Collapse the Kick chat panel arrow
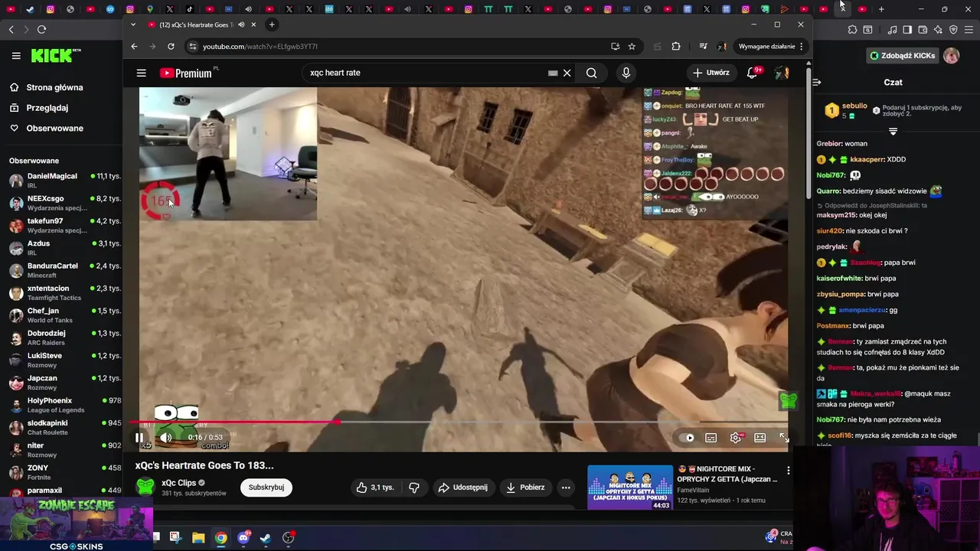Image resolution: width=980 pixels, height=551 pixels. coord(817,82)
